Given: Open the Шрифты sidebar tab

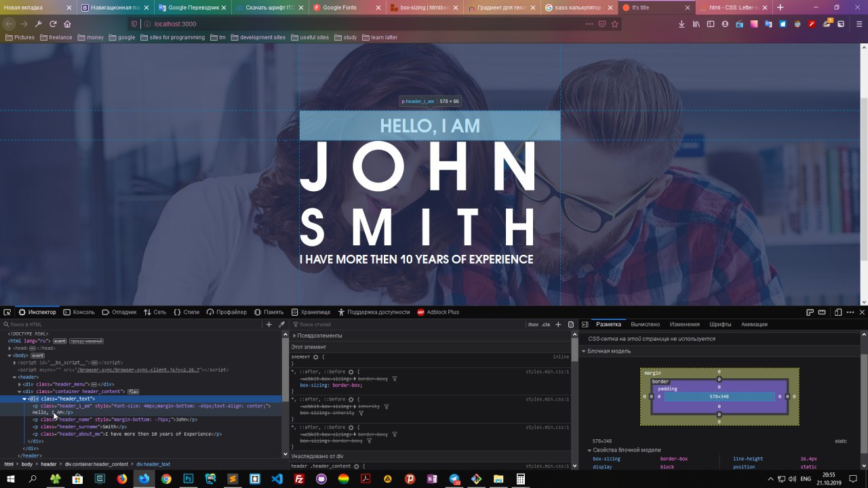Looking at the screenshot, I should pos(720,325).
